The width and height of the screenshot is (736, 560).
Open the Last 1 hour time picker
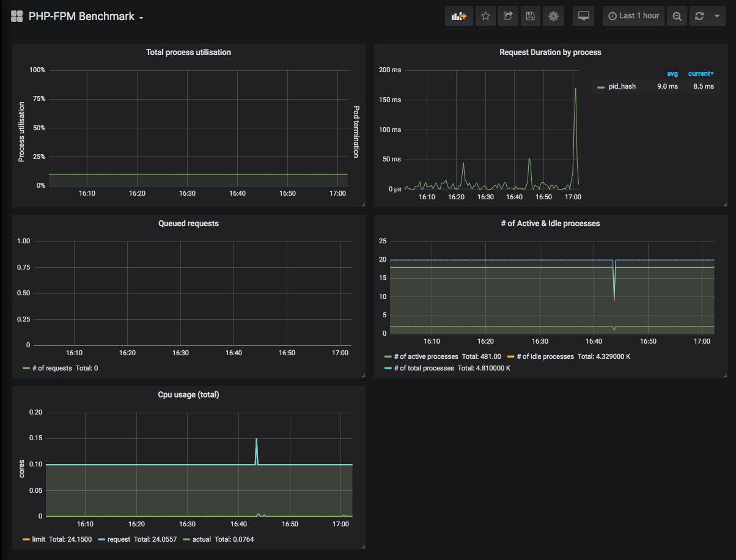tap(633, 16)
